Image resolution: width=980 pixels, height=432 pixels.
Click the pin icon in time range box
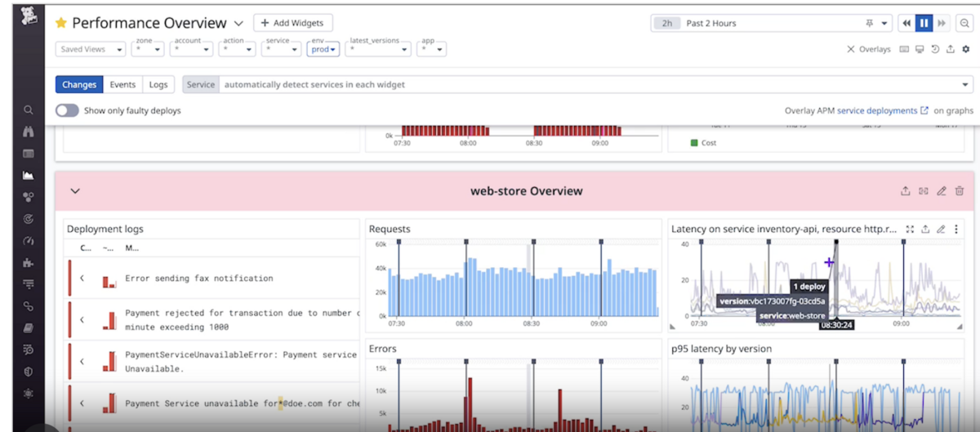tap(869, 24)
